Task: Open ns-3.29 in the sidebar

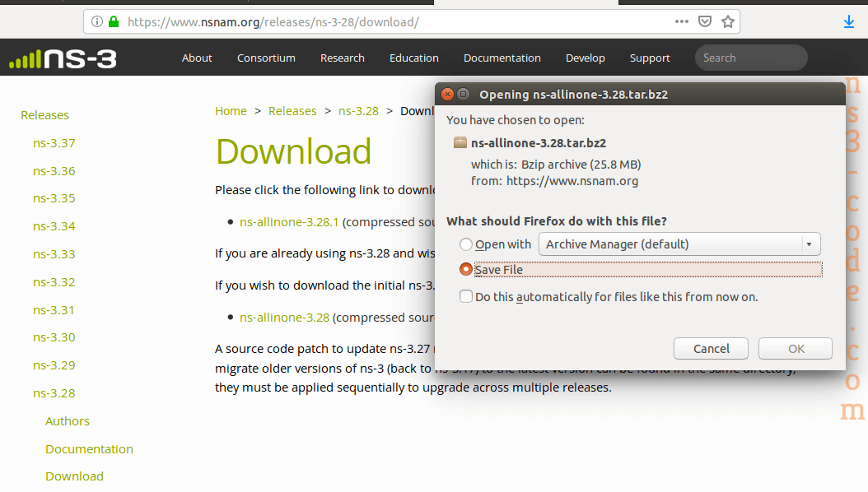Action: coord(54,364)
